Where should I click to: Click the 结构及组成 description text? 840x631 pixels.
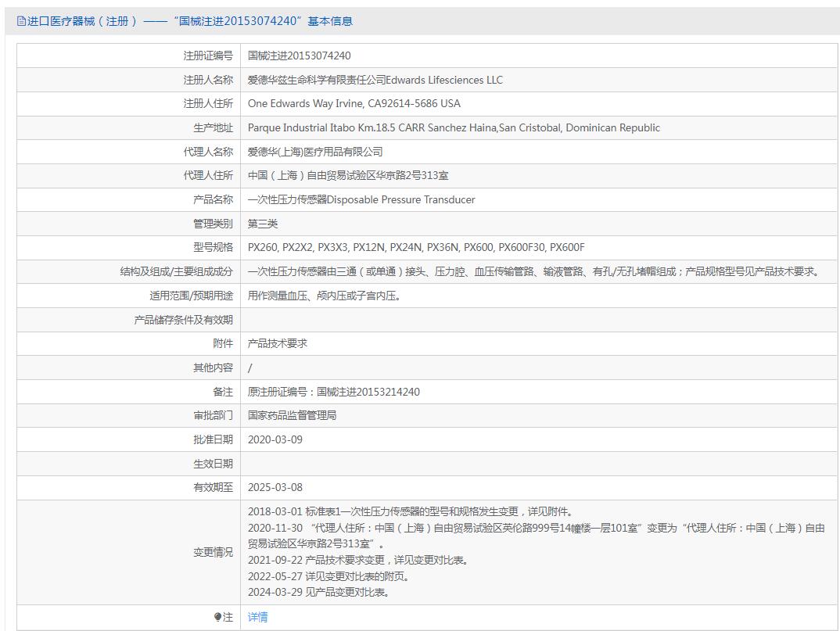[533, 271]
